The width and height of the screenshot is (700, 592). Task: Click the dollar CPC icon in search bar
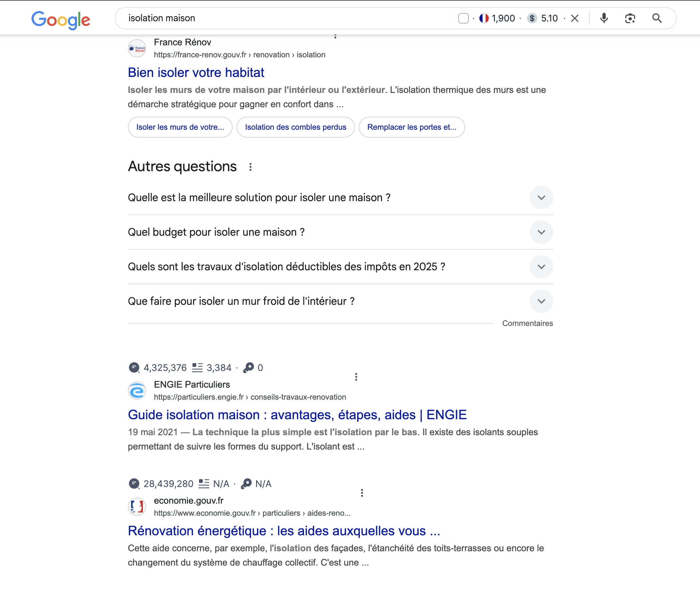pos(532,18)
